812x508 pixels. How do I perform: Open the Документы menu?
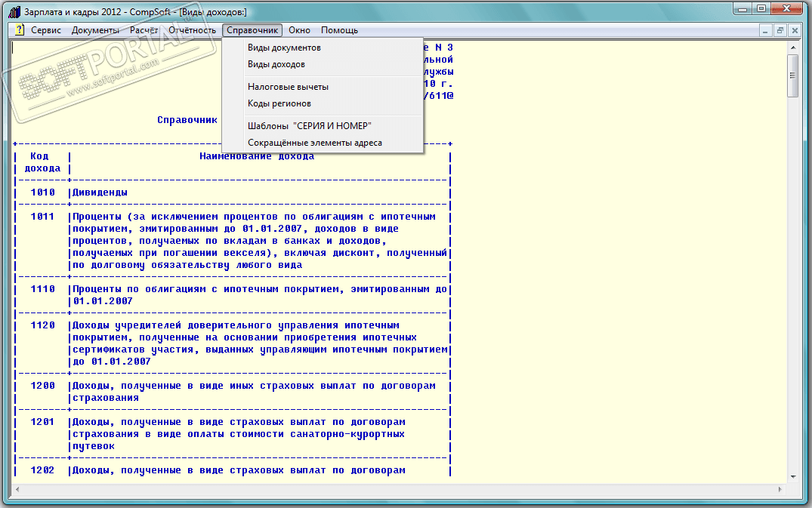pos(95,30)
